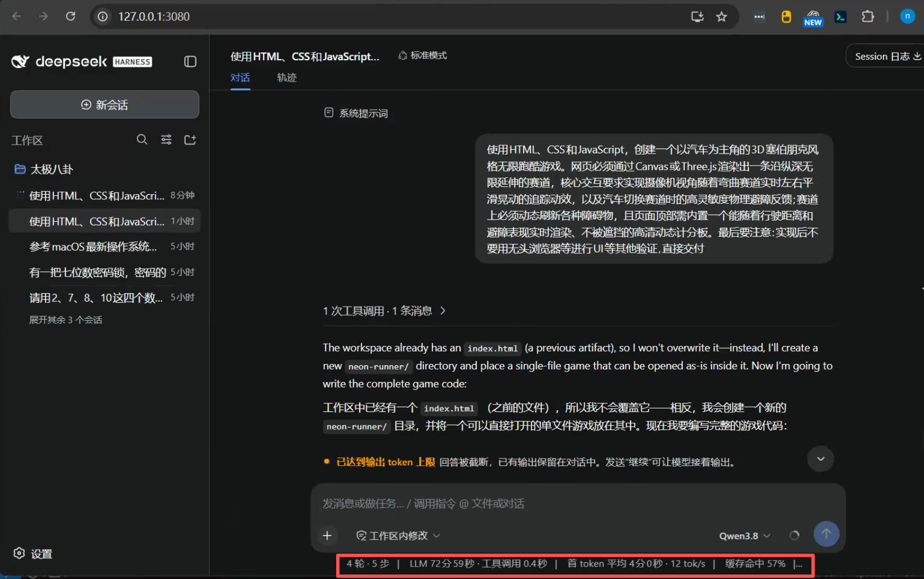Toggle the sidebar collapse icon

point(190,61)
